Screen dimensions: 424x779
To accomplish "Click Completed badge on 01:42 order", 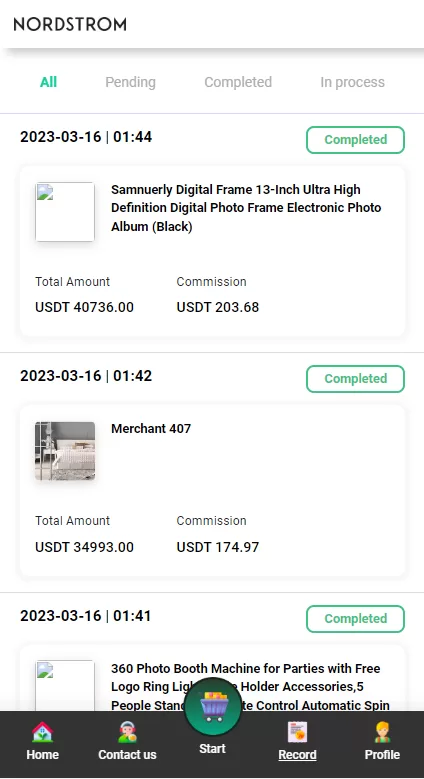I will [x=355, y=379].
